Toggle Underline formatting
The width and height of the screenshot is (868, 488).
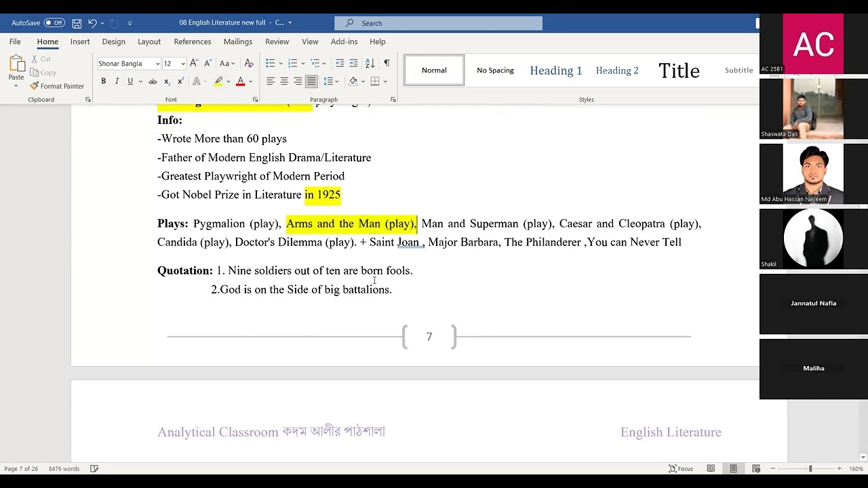(x=130, y=81)
